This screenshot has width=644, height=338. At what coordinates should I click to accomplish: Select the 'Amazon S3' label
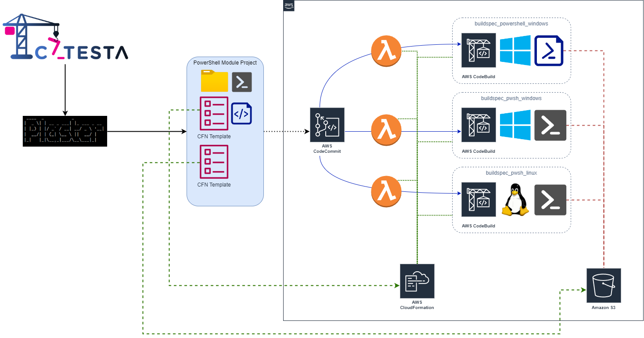604,308
